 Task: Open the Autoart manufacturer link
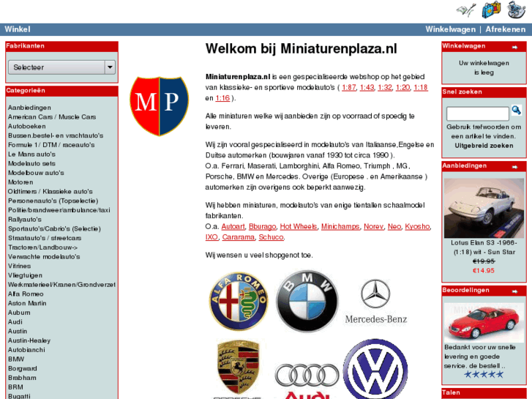pos(233,226)
